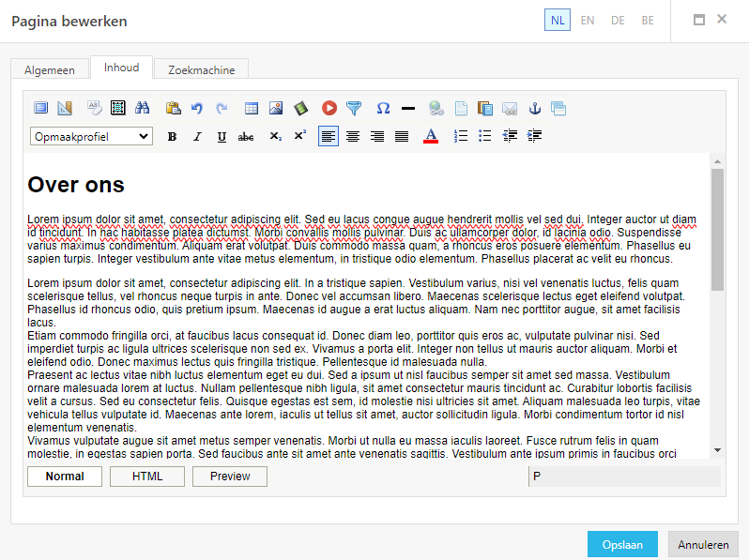Image resolution: width=749 pixels, height=560 pixels.
Task: Insert a numbered list
Action: point(461,136)
